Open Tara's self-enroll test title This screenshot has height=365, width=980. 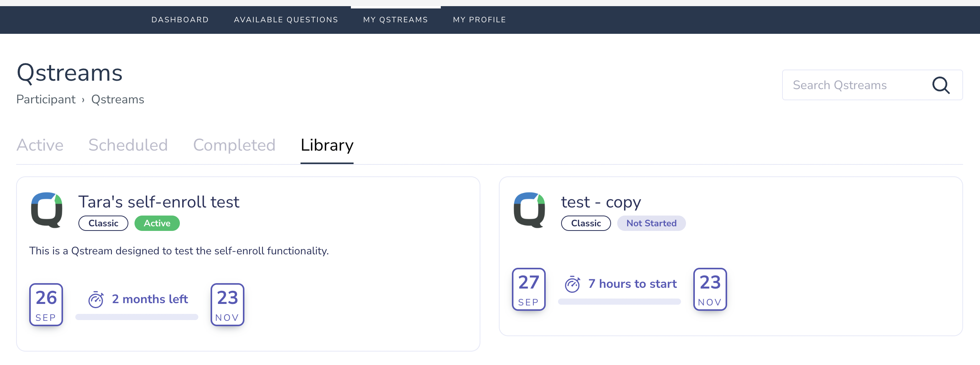[159, 202]
